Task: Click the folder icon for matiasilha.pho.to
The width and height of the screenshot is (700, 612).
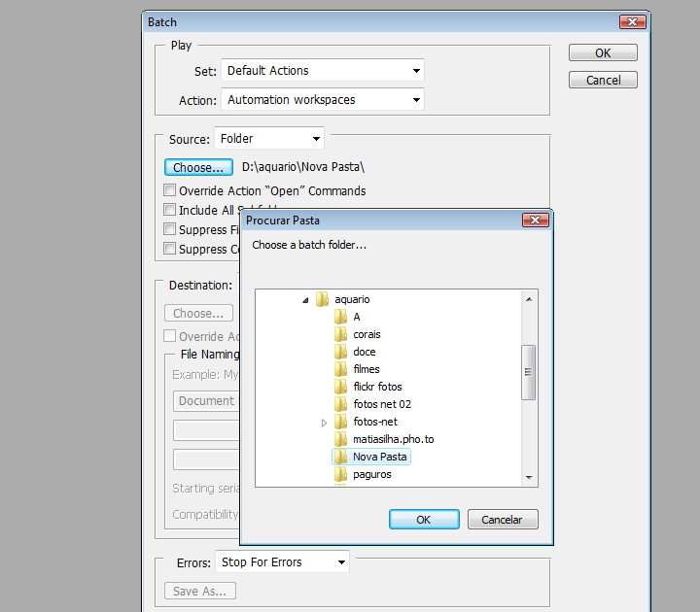Action: pyautogui.click(x=340, y=439)
